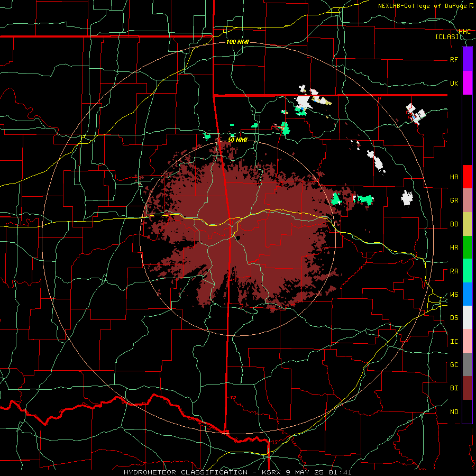Click the UK magenta color swatch
The width and height of the screenshot is (476, 476).
[467, 83]
